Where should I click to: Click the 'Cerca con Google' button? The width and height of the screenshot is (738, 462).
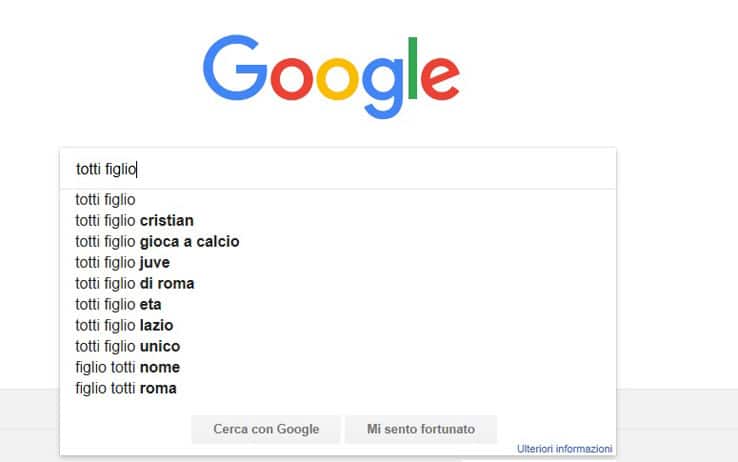(x=266, y=429)
